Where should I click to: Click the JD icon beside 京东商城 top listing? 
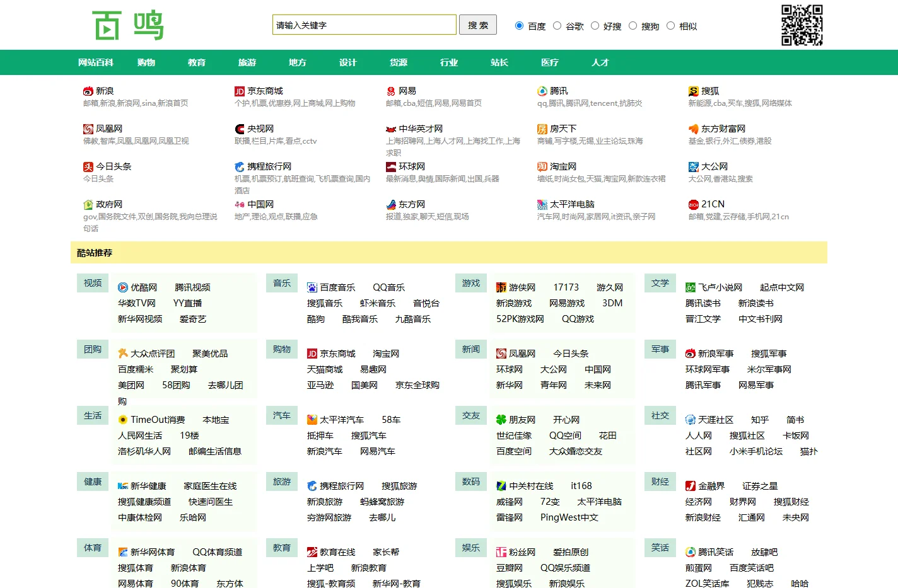[x=240, y=91]
